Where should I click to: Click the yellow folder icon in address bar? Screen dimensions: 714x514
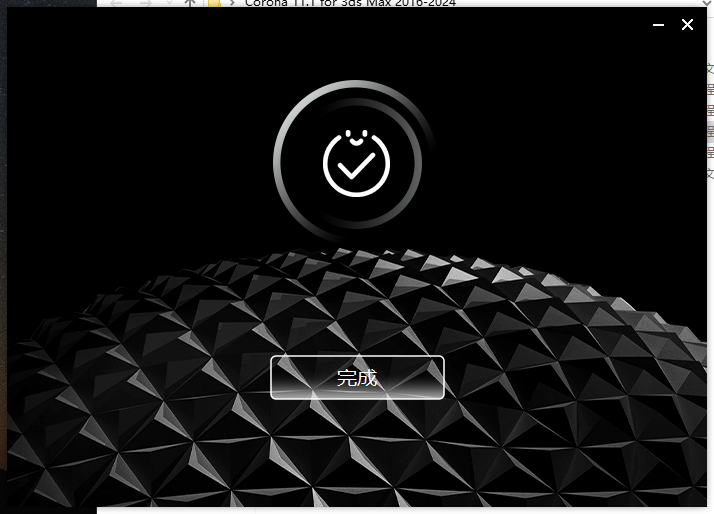pos(213,3)
